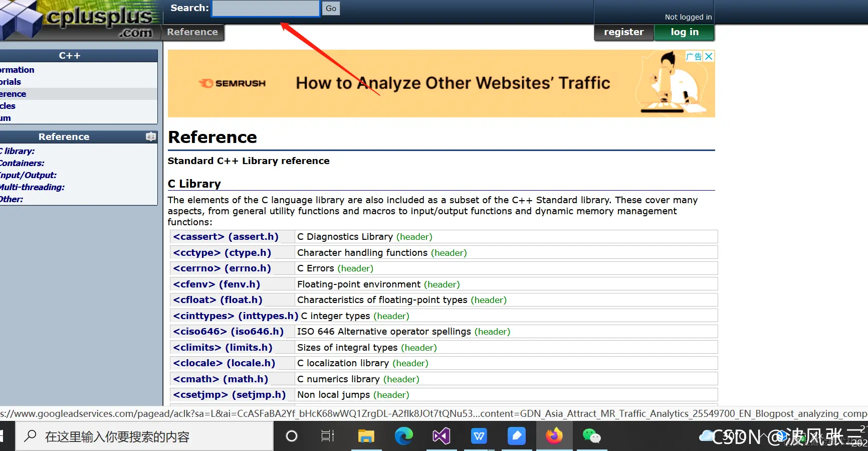This screenshot has width=868, height=451.
Task: Click the Go search button
Action: pos(331,8)
